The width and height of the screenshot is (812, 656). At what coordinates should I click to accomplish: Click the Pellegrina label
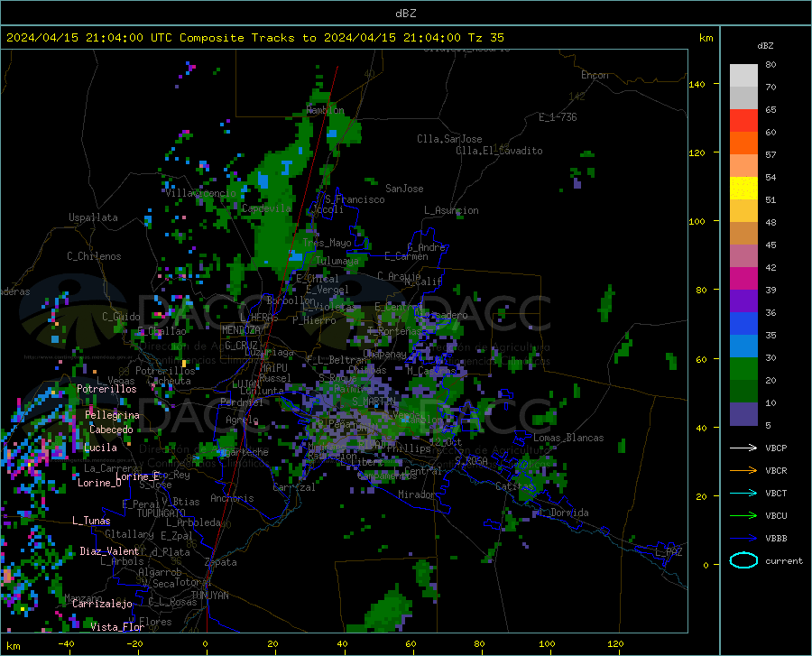tap(113, 415)
